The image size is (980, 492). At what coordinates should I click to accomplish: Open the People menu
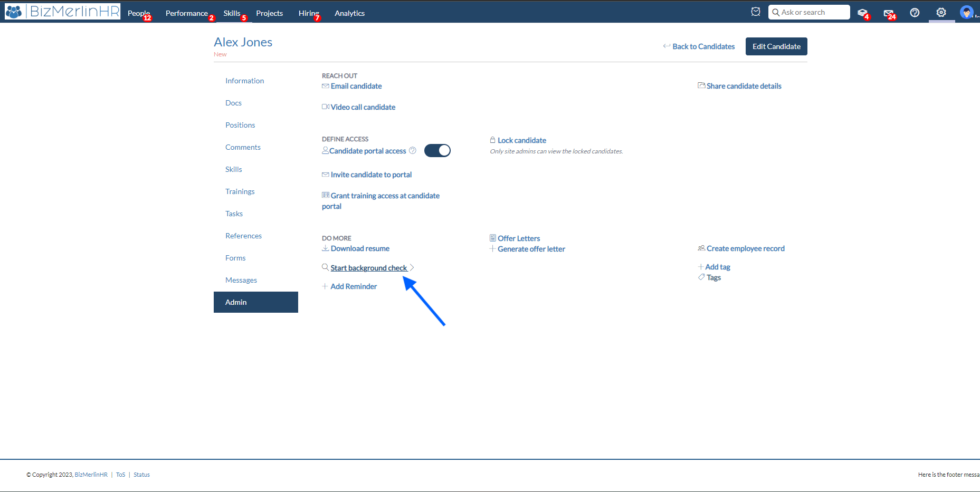pyautogui.click(x=139, y=13)
